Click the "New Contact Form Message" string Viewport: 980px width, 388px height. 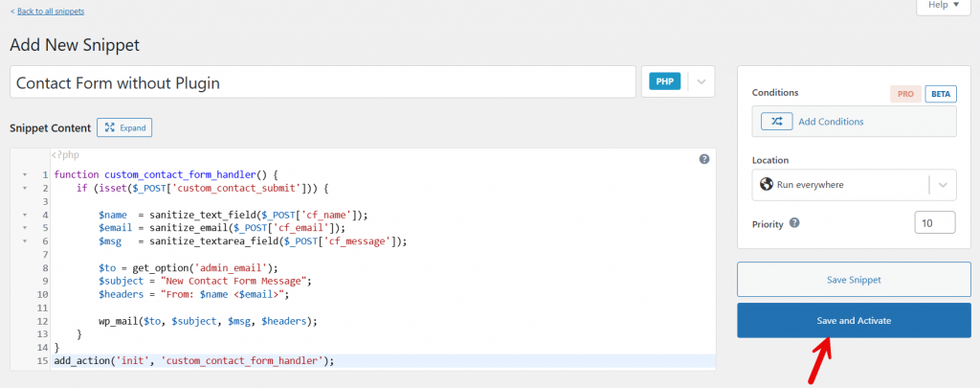tap(234, 281)
